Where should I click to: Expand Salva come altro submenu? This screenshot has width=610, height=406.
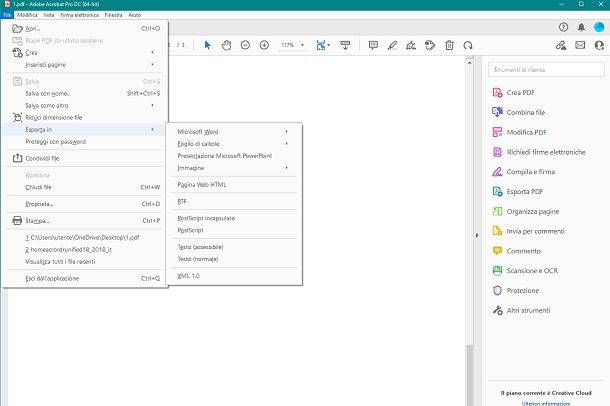pyautogui.click(x=84, y=105)
